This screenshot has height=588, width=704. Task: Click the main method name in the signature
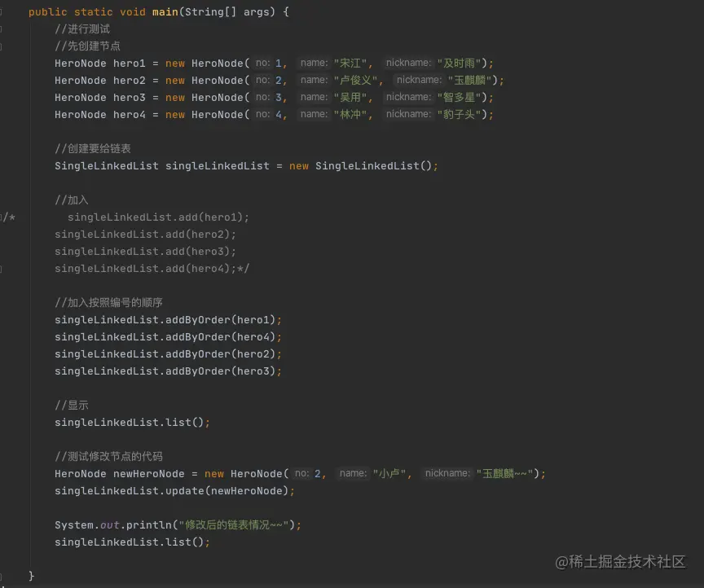[x=165, y=11]
